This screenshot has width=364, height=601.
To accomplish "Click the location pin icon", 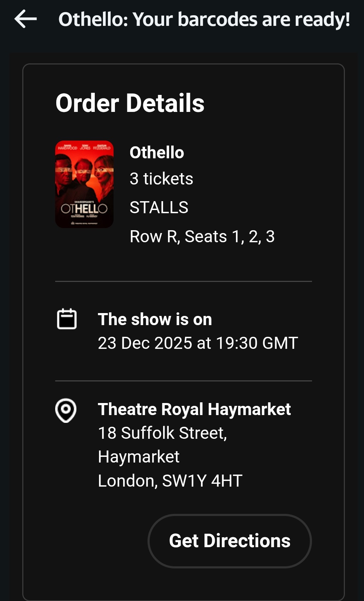I will click(x=66, y=410).
